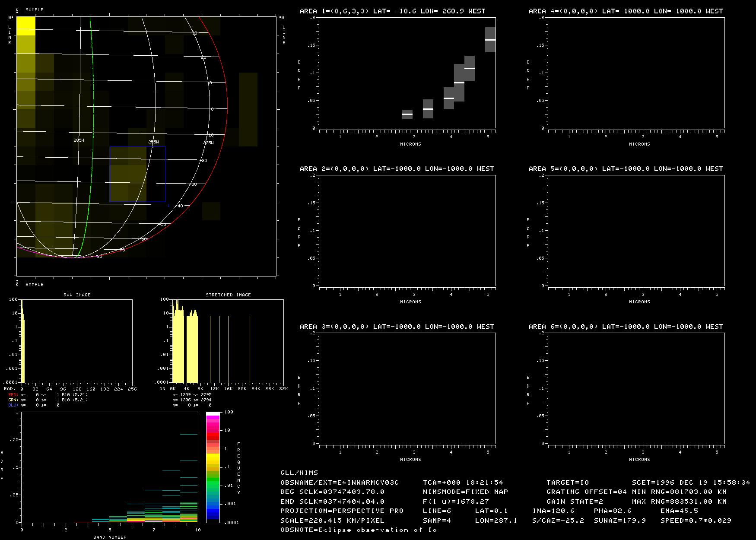
Task: Select the highest data point in AREA 1 plot
Action: point(490,40)
